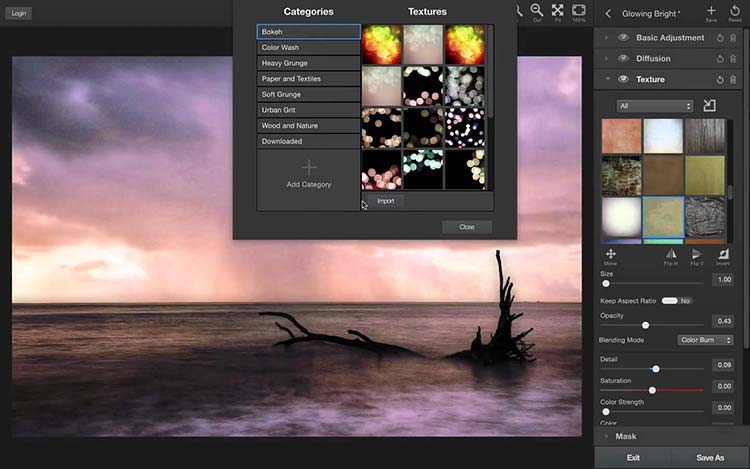Click the Exit button

click(633, 458)
